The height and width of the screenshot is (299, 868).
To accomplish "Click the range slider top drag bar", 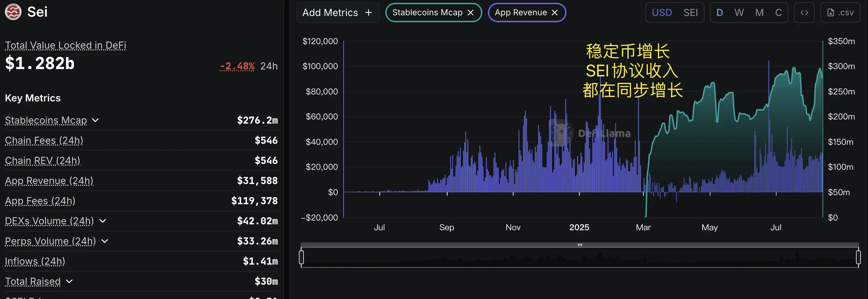I will [580, 245].
